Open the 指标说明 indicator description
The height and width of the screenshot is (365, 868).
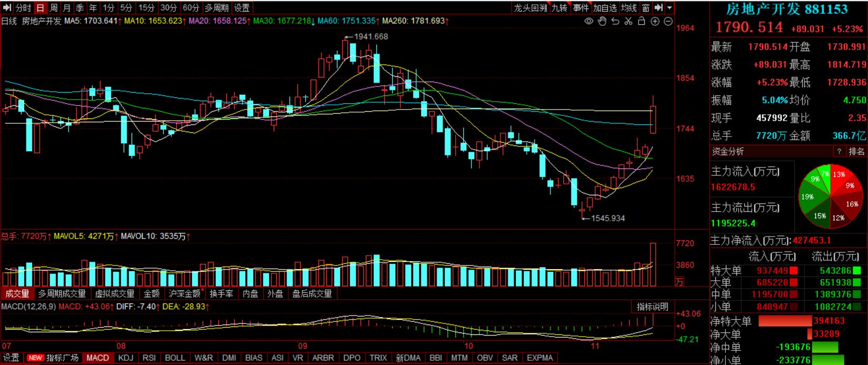[x=652, y=307]
